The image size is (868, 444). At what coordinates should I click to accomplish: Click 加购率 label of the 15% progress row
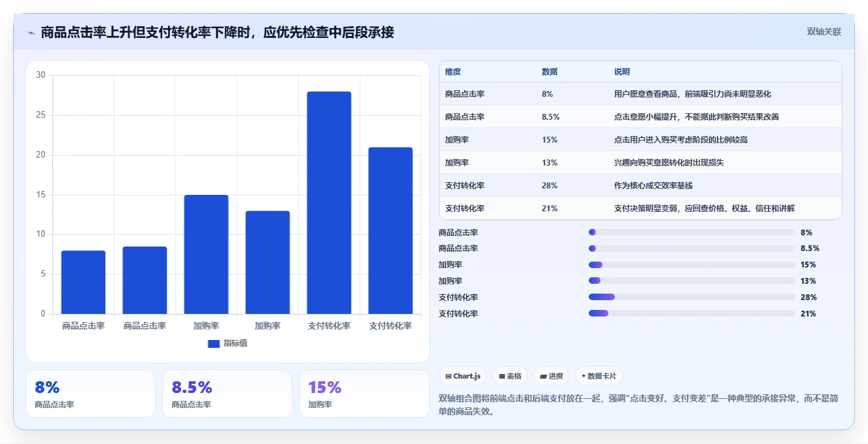(x=451, y=265)
